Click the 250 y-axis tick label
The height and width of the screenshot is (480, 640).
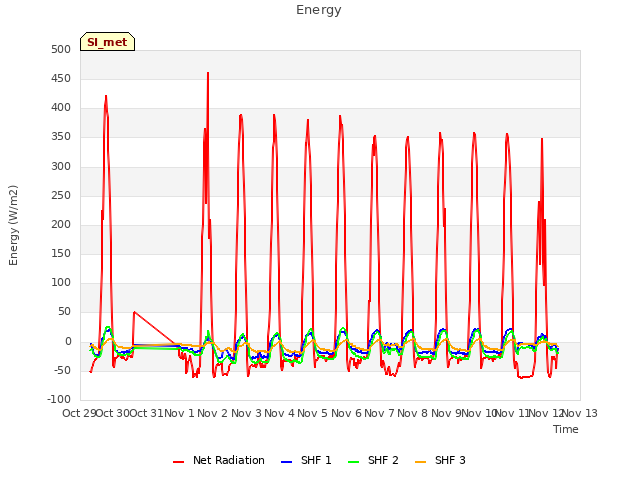point(61,196)
